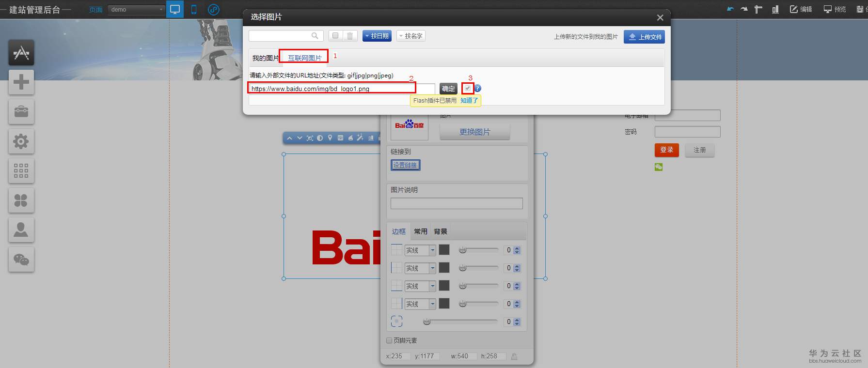Toggle the ruler tool in top bar

(x=758, y=9)
